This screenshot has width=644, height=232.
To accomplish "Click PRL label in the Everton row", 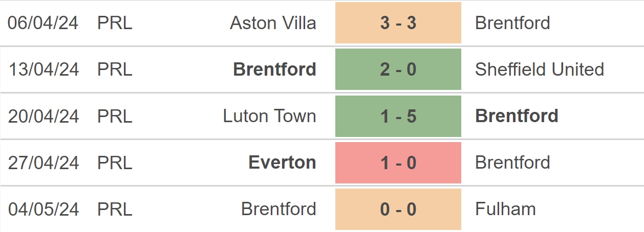I will [x=115, y=163].
